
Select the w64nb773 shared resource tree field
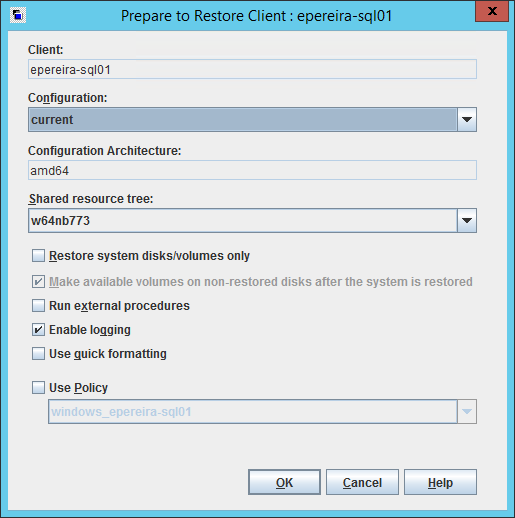click(243, 221)
